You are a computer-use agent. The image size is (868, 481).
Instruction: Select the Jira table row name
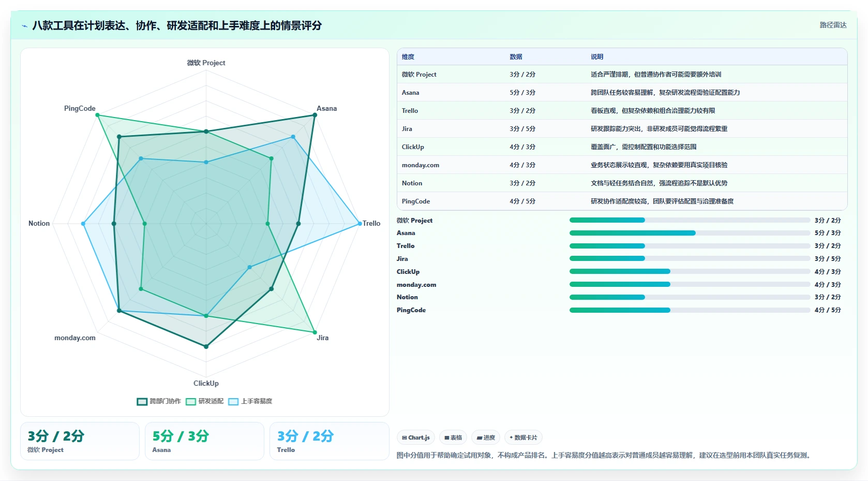407,129
